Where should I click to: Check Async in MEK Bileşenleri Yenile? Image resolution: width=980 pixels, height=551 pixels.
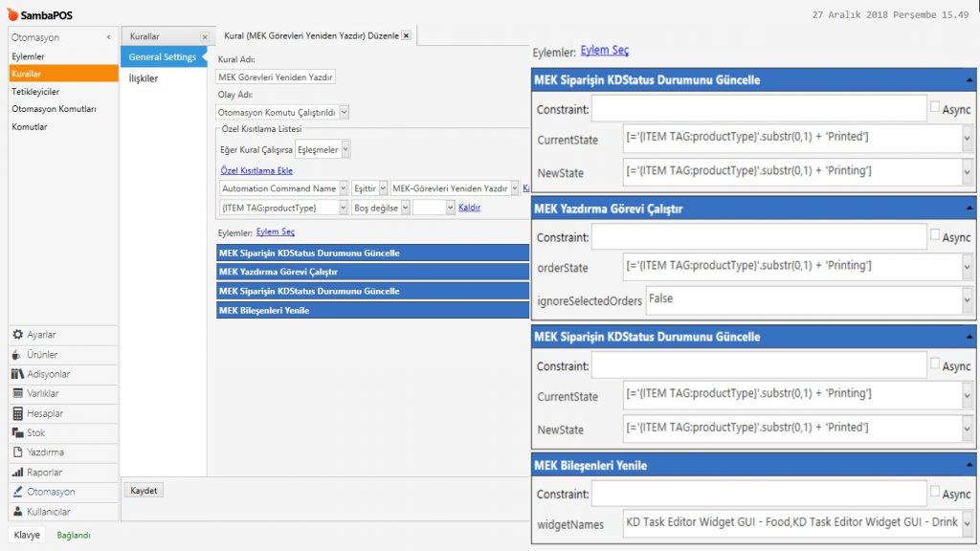935,493
